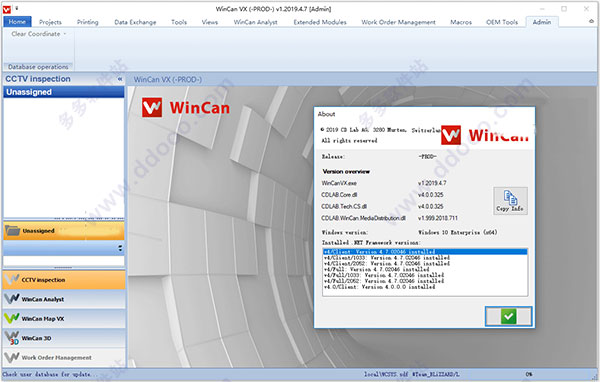This screenshot has height=382, width=600.
Task: Launch WinCan Map VX module
Action: [x=64, y=318]
